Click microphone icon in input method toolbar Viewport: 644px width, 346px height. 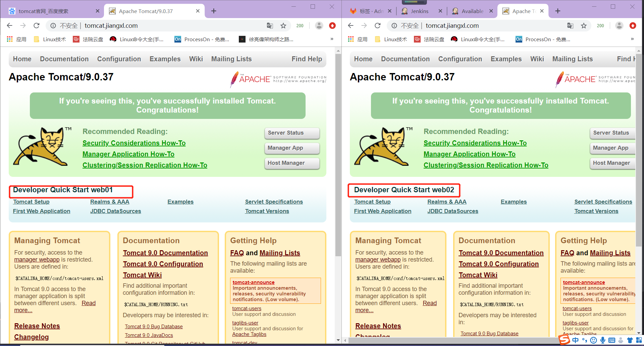tap(603, 340)
